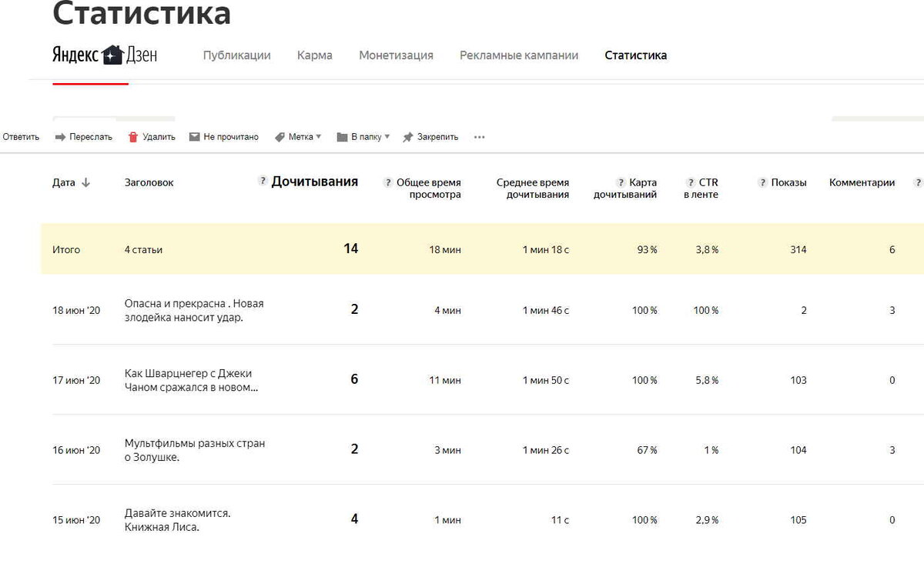Image resolution: width=924 pixels, height=567 pixels.
Task: Open the Монетизация tab
Action: 396,55
